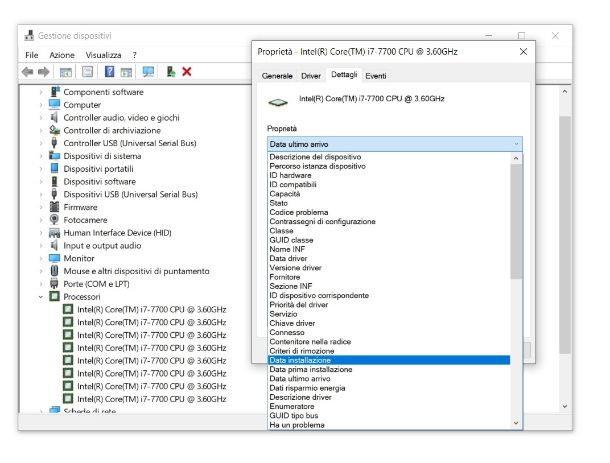610x463 pixels.
Task: Open the ? help menu
Action: [x=134, y=55]
